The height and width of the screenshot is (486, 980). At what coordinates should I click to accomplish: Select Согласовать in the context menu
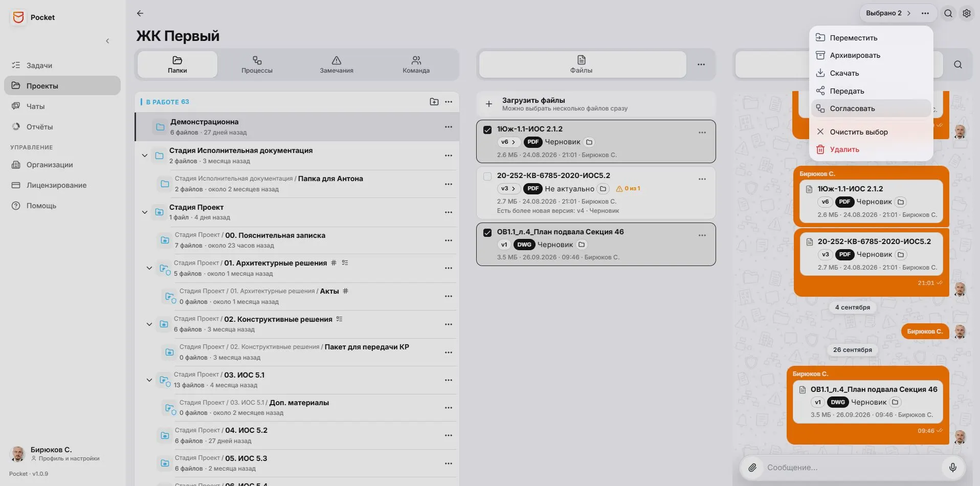(871, 108)
